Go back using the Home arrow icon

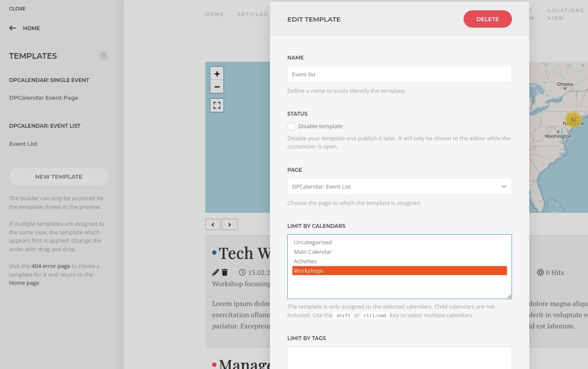click(x=12, y=28)
